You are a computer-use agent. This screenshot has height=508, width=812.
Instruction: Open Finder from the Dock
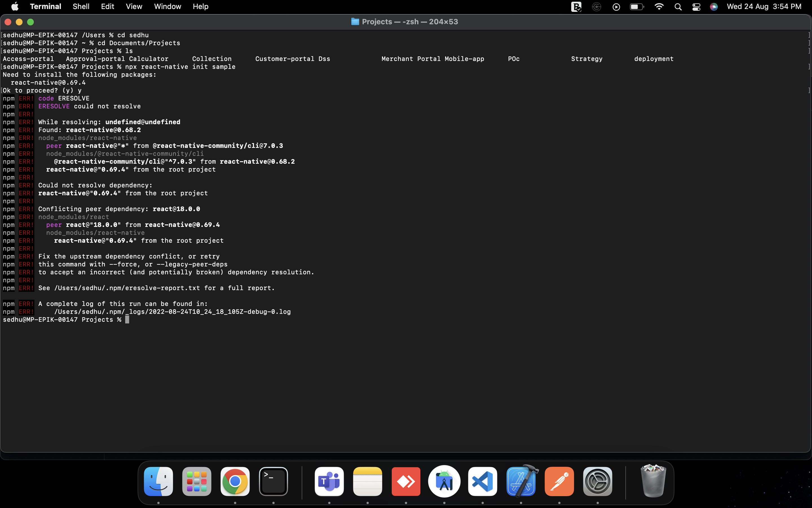158,481
